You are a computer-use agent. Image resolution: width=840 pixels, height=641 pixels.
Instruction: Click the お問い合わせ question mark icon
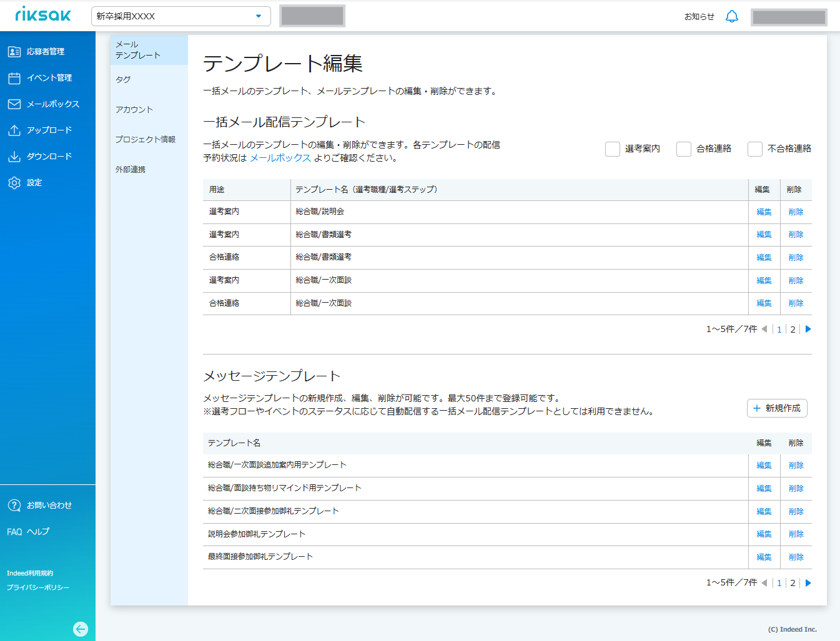pos(14,506)
